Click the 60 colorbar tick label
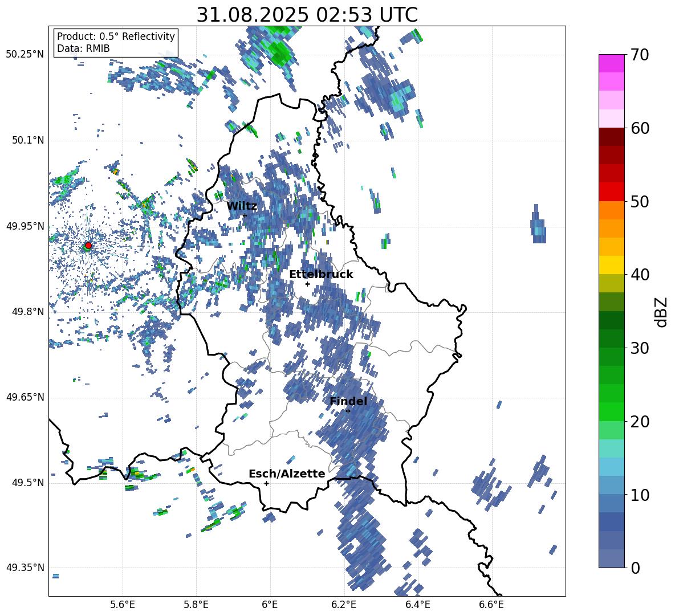The height and width of the screenshot is (616, 675). [640, 128]
